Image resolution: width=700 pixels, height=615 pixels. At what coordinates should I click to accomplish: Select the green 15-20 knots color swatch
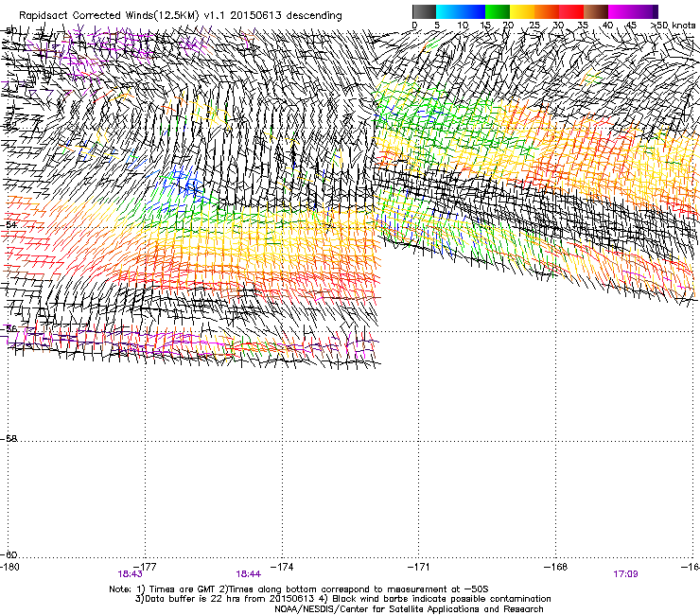(x=498, y=11)
